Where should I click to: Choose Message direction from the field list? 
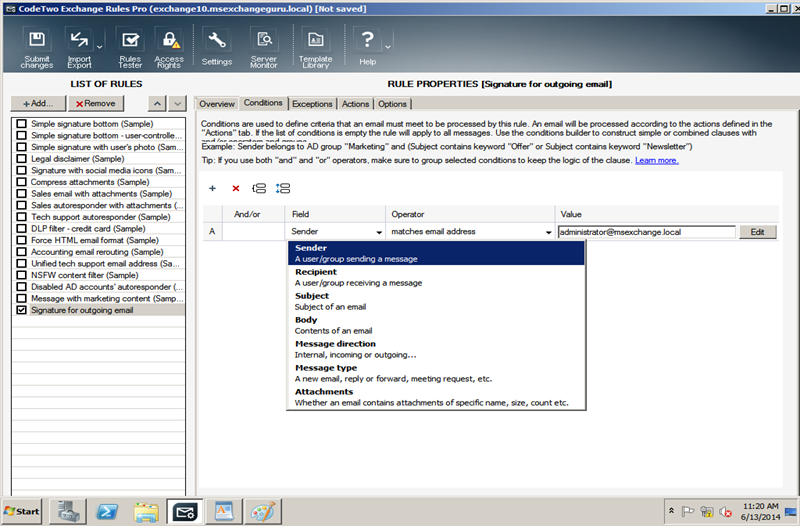click(x=436, y=349)
